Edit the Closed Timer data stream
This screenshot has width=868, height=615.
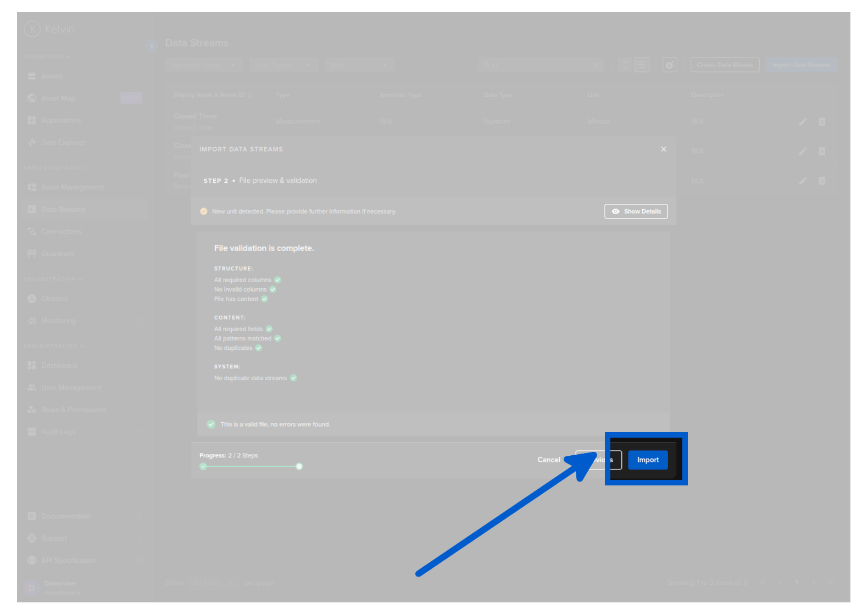click(x=803, y=122)
